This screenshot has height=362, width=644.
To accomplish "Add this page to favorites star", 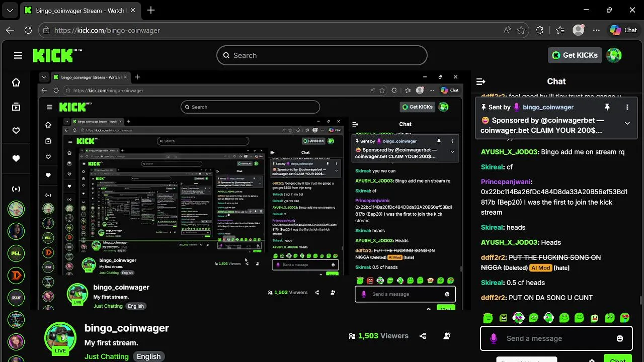I will [x=521, y=30].
